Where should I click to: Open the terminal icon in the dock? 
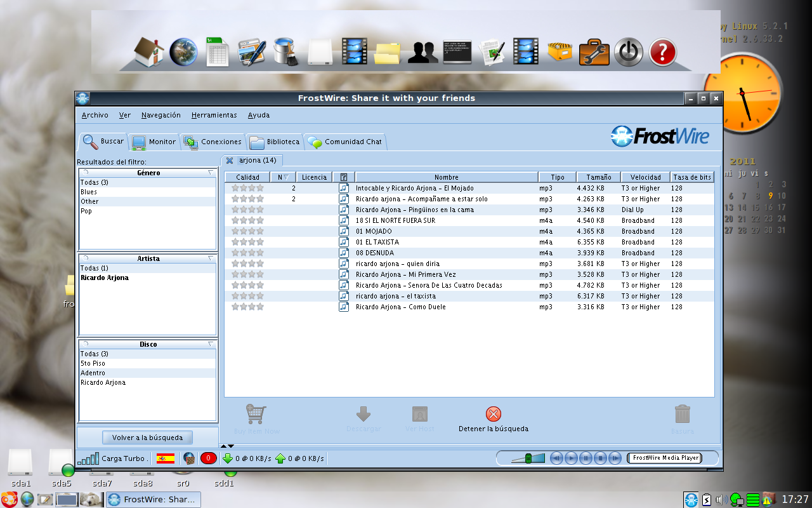tap(457, 51)
